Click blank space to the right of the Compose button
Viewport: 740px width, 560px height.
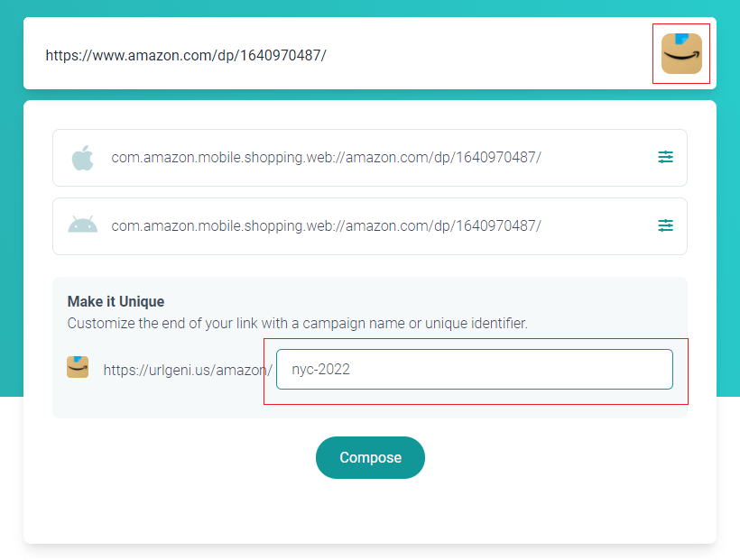coord(557,457)
